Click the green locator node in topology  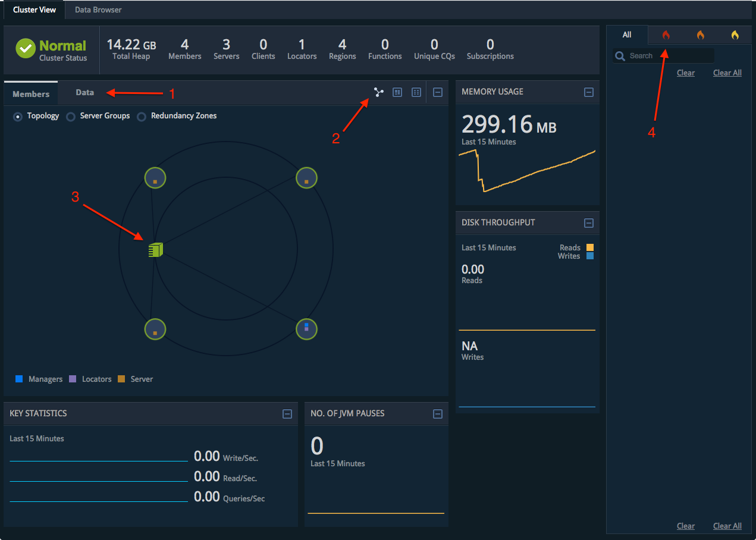point(155,250)
